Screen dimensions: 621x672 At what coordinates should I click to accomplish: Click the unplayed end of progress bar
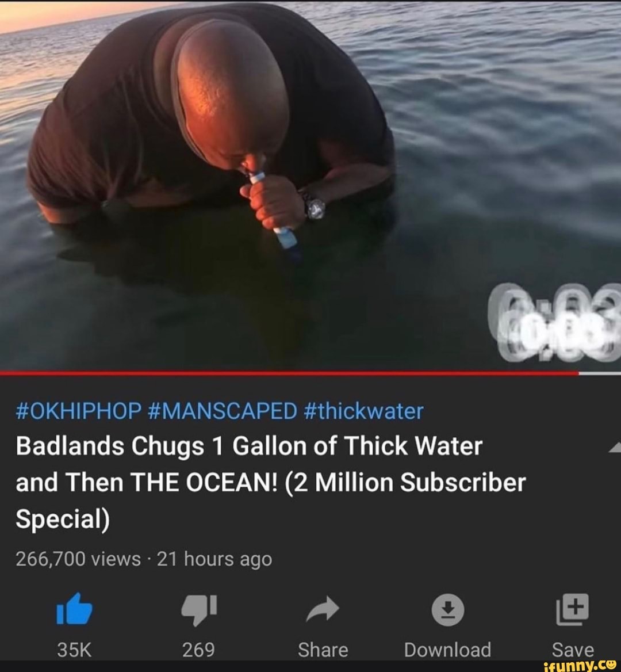[600, 373]
